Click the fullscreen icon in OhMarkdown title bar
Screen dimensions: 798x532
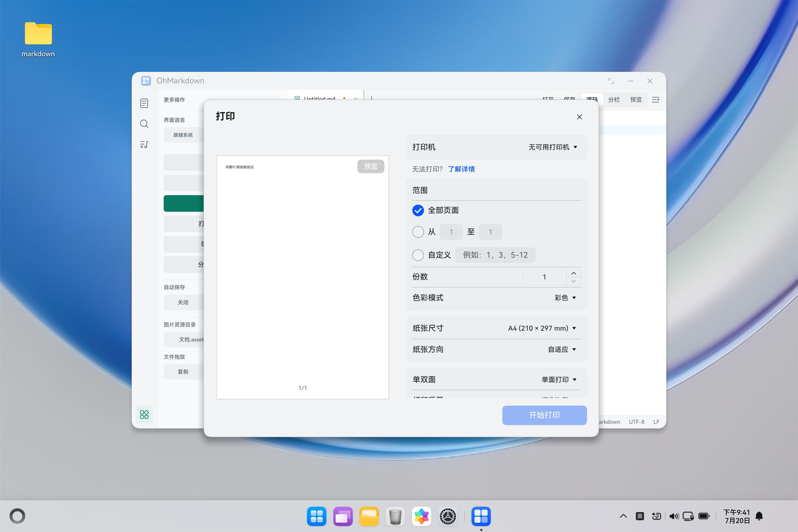(611, 81)
